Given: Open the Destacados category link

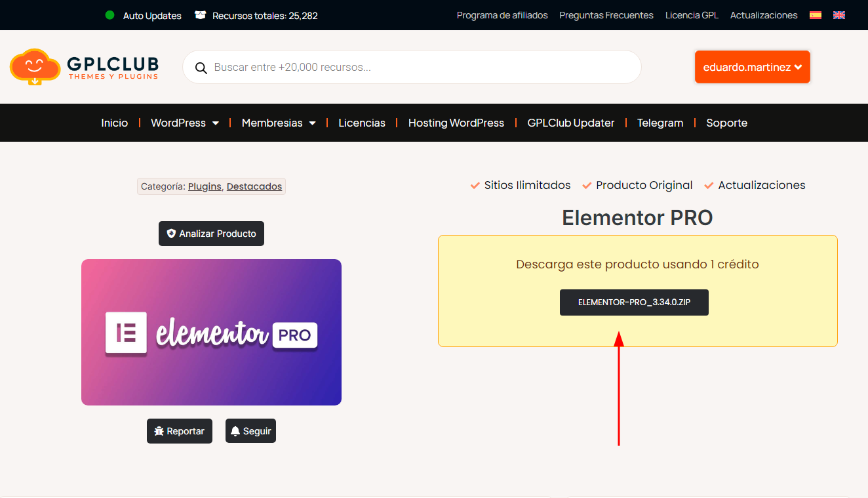Looking at the screenshot, I should tap(254, 186).
